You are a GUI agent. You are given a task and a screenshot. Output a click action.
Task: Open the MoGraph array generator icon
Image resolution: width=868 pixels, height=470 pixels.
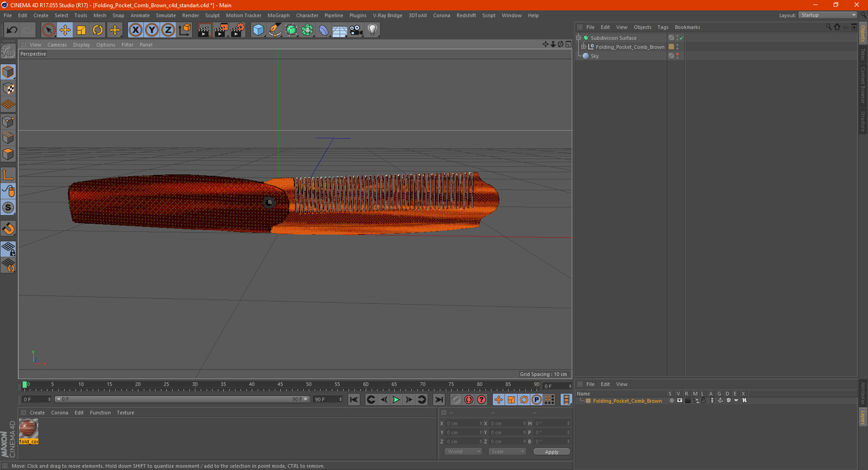(x=307, y=30)
